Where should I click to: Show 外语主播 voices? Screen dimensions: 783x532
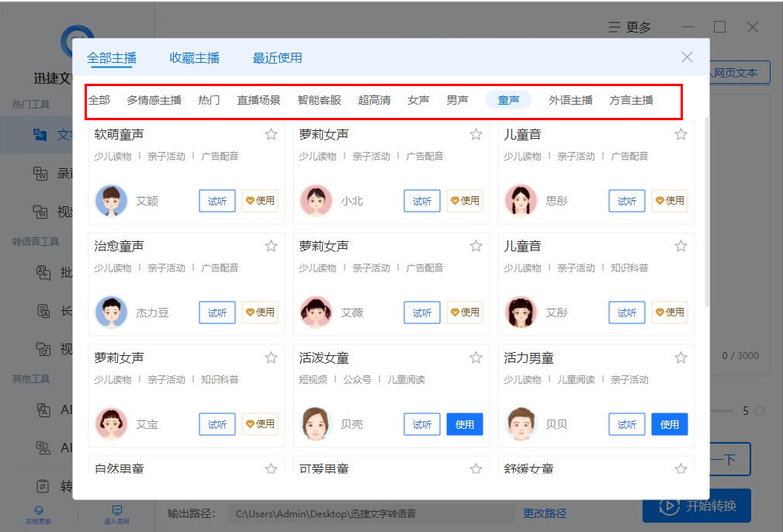(570, 100)
